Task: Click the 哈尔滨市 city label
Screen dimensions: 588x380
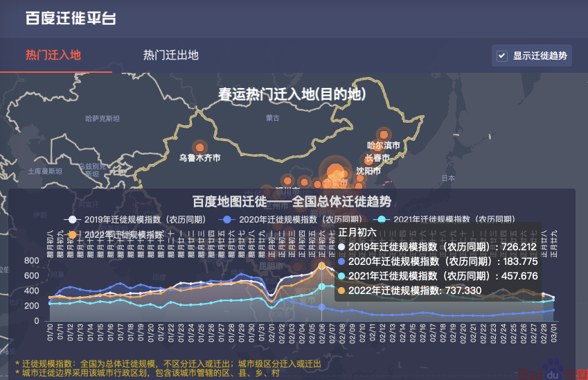Action: (383, 146)
